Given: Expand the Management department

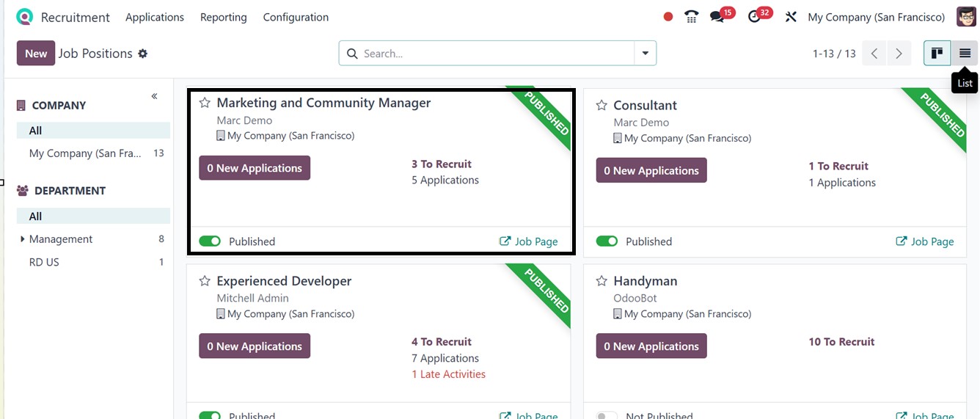Looking at the screenshot, I should [22, 239].
